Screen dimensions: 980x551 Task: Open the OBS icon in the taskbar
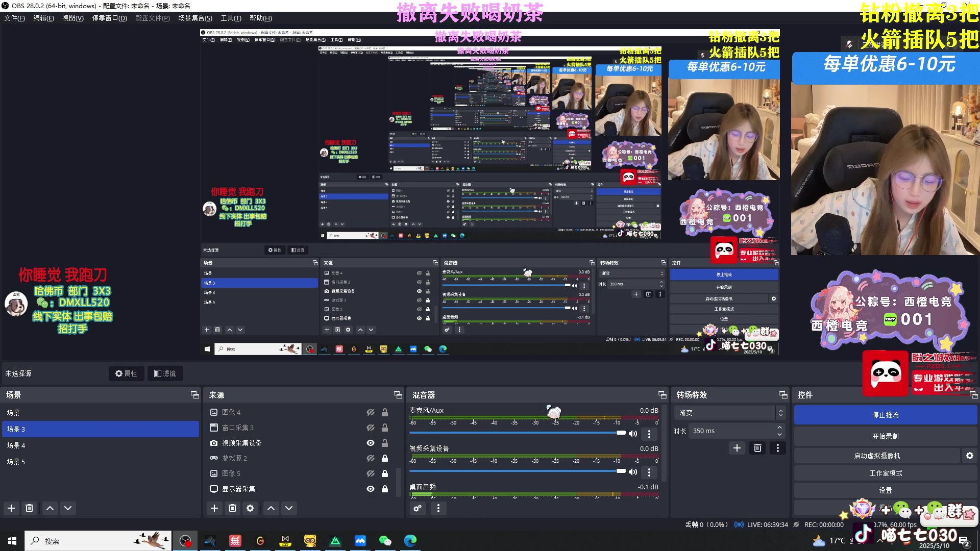185,541
